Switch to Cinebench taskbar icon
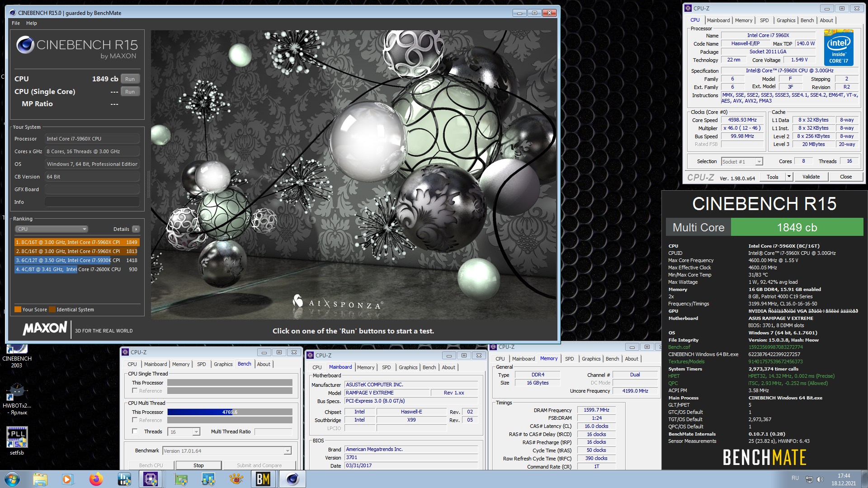The height and width of the screenshot is (488, 868). point(292,479)
